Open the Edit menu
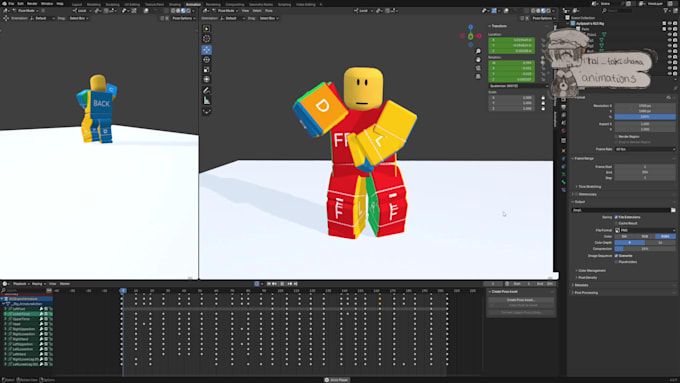This screenshot has width=680, height=383. click(x=20, y=3)
